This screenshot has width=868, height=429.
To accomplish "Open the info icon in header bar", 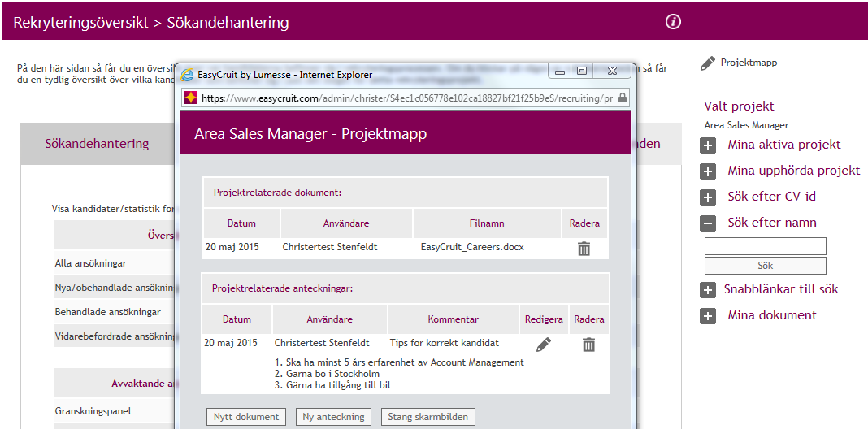I will pos(673,22).
